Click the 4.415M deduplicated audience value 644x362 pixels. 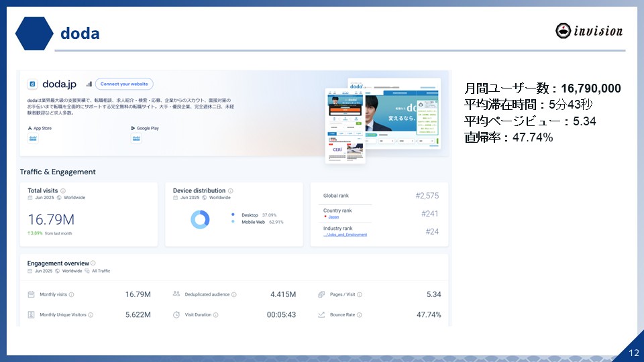click(283, 294)
